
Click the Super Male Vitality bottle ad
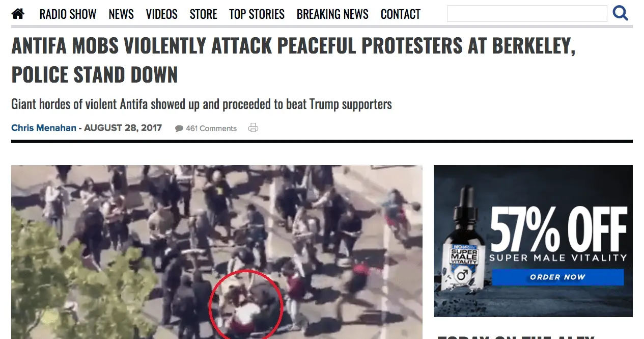tap(461, 240)
